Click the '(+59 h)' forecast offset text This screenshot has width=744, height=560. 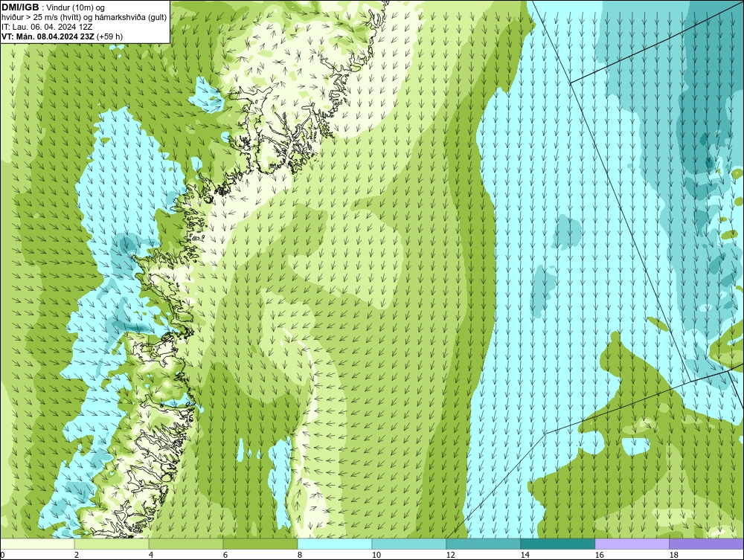pyautogui.click(x=109, y=36)
